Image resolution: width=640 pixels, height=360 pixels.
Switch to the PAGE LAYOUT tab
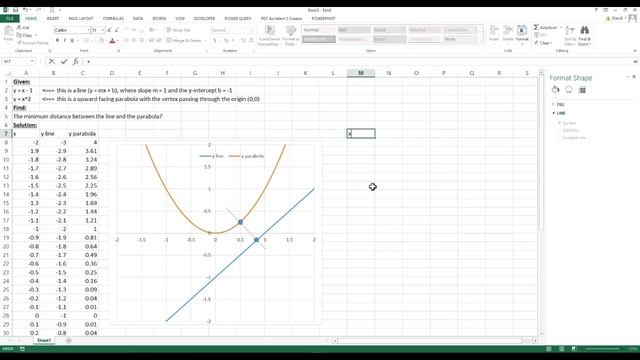[81, 18]
